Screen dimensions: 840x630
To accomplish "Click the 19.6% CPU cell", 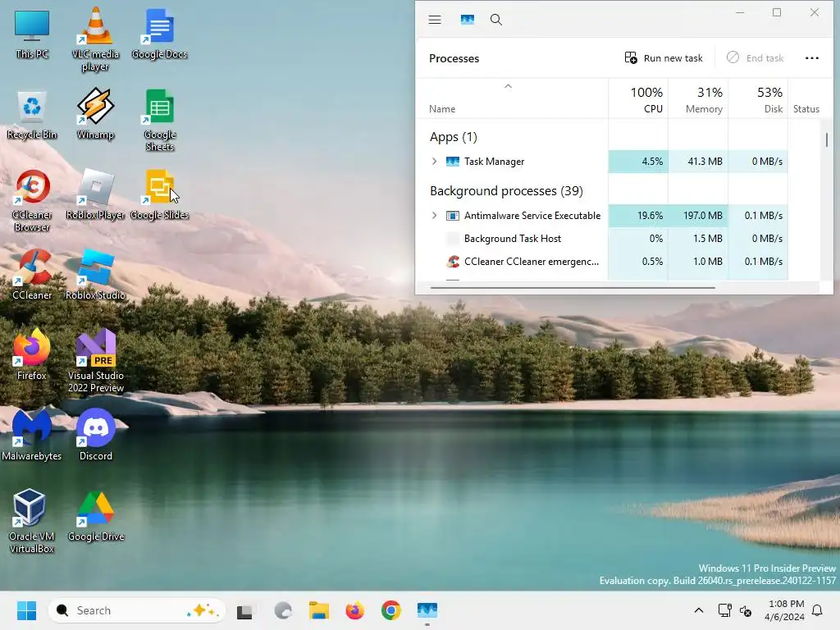I will 638,216.
